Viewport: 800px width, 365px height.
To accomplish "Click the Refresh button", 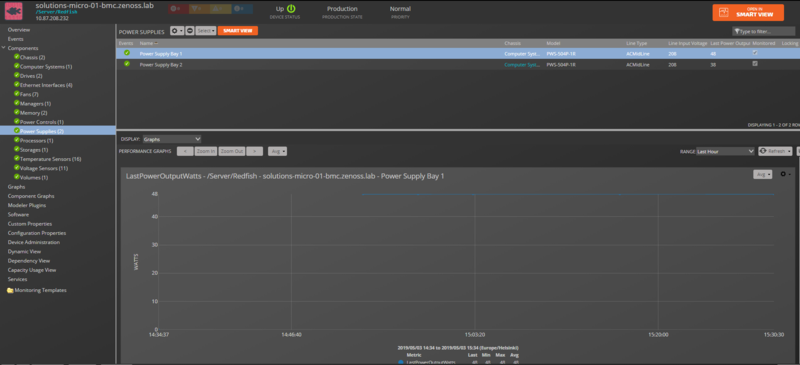I will point(776,151).
